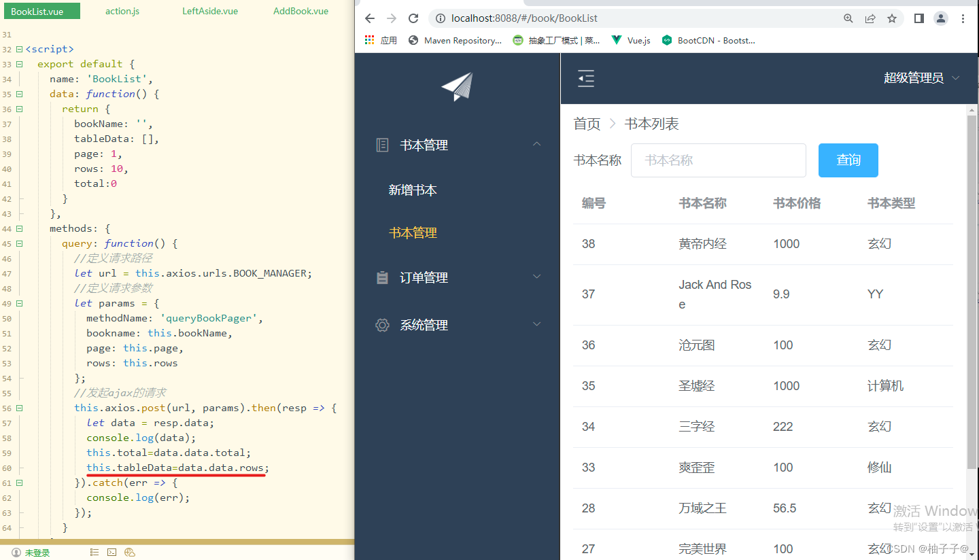Open the 抽象工厂模式 bookmark
The height and width of the screenshot is (560, 979).
tap(556, 40)
